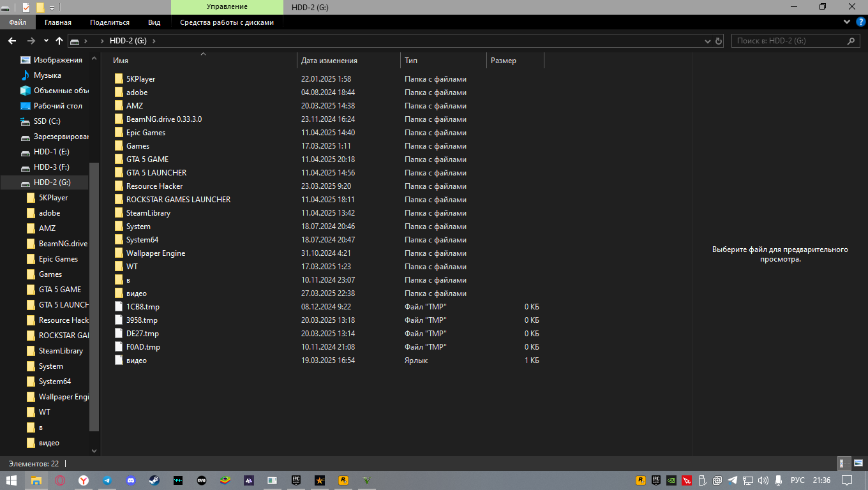Click the Resource Hacker folder icon
This screenshot has width=868, height=490.
point(118,186)
